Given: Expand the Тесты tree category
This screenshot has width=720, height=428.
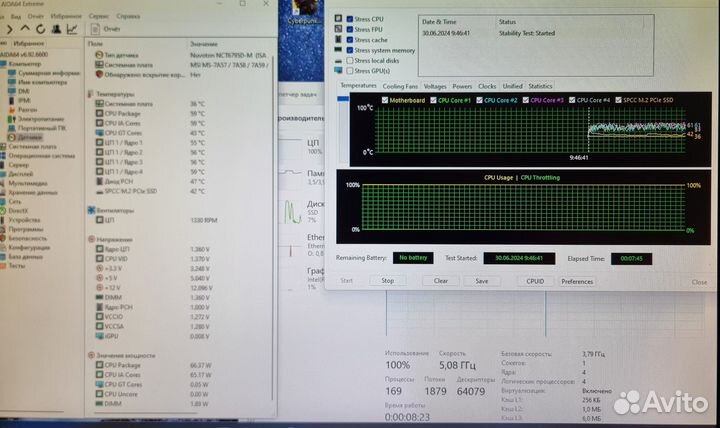Looking at the screenshot, I should tap(17, 265).
